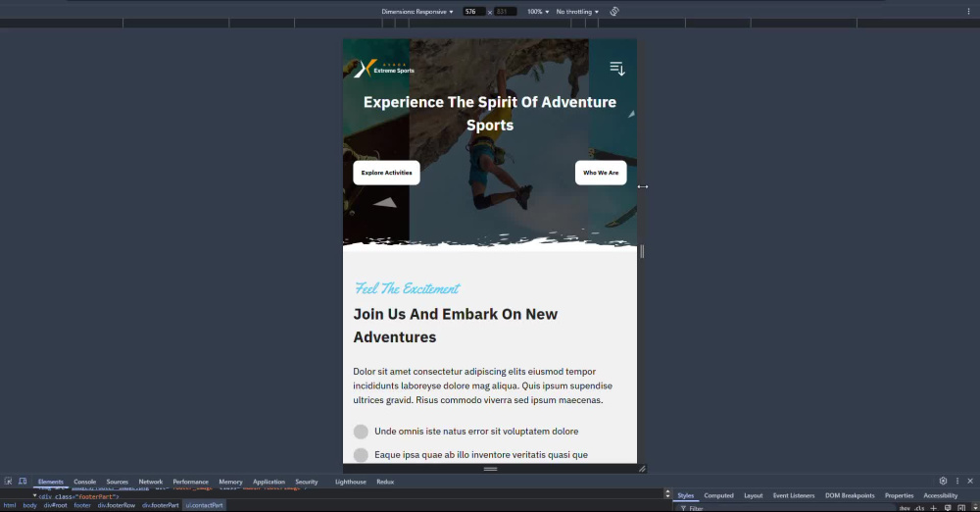This screenshot has width=980, height=512.
Task: Collapse the div class footerPart node
Action: (34, 496)
